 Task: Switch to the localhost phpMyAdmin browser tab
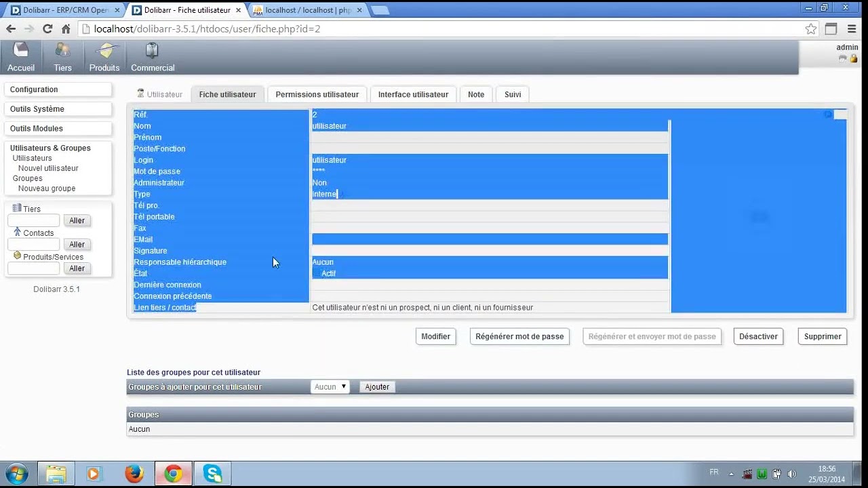point(307,10)
